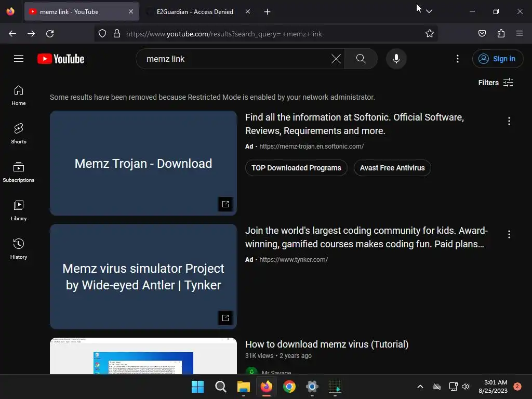
Task: Click the Softonic ad title
Action: (x=354, y=124)
